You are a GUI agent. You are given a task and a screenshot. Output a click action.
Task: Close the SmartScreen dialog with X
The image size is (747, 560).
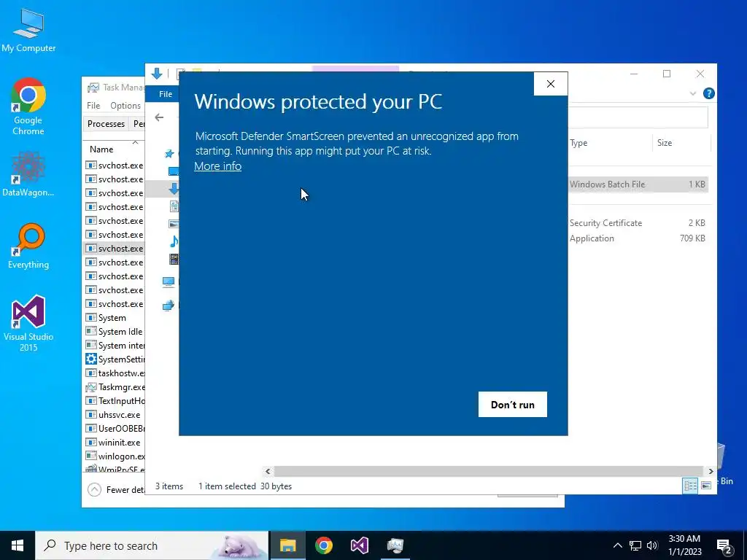(551, 84)
